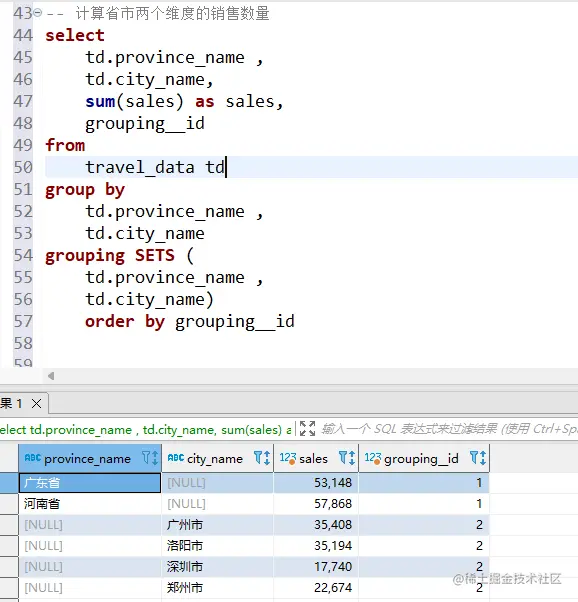Click the comment on line 43
578x602 pixels.
click(x=158, y=13)
